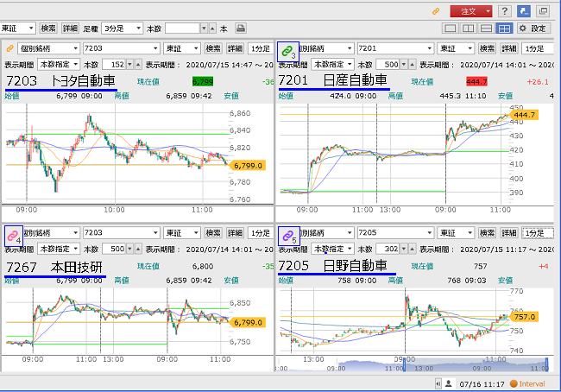Click the 444.7 price tag on Nissan chart

(x=523, y=115)
